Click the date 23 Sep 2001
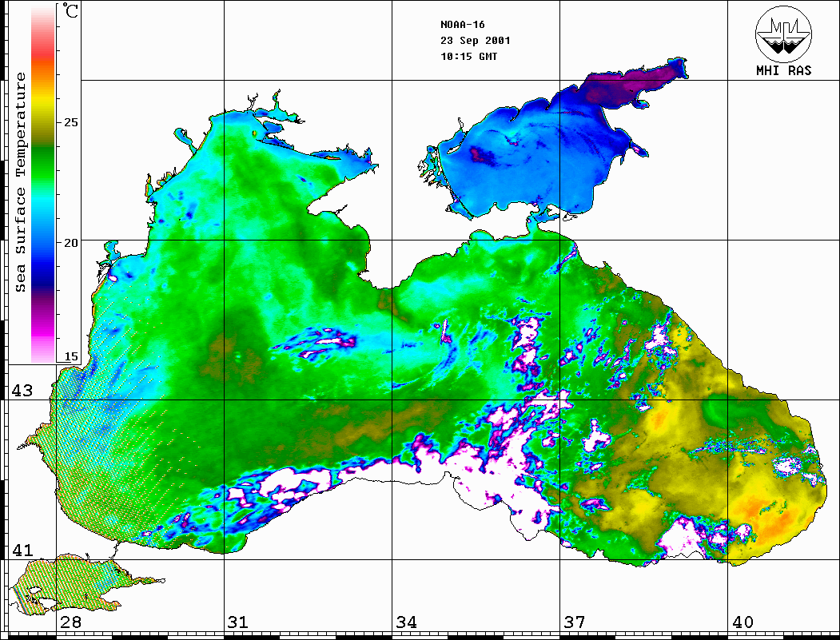 [x=475, y=41]
